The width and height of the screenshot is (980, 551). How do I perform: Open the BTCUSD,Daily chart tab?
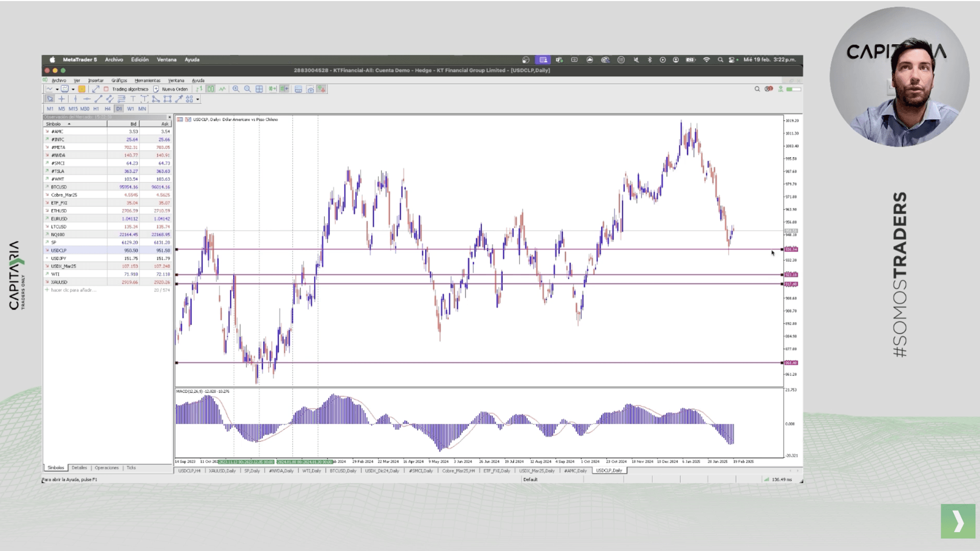coord(342,471)
